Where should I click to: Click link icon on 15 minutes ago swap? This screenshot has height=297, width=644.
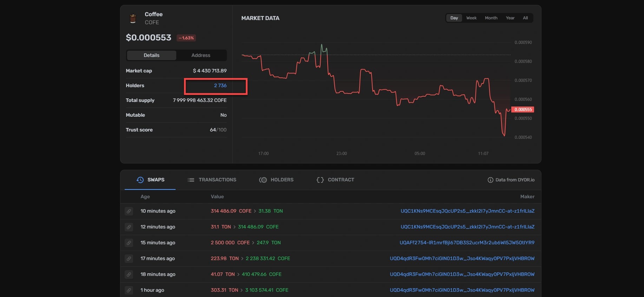coord(129,243)
